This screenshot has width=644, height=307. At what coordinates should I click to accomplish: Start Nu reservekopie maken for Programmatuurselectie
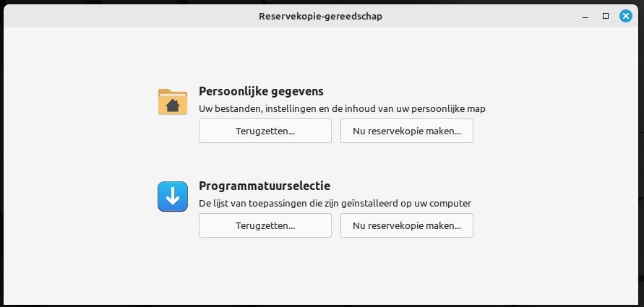[x=406, y=225]
